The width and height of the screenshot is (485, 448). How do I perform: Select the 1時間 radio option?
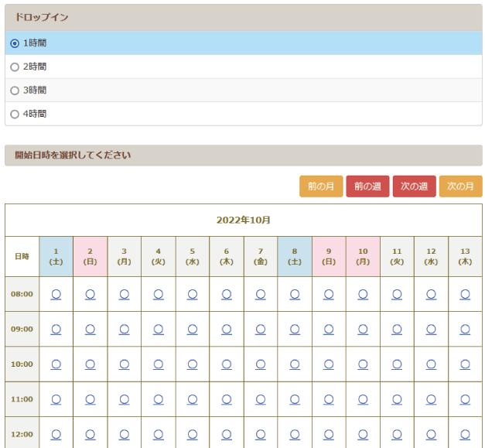[15, 43]
